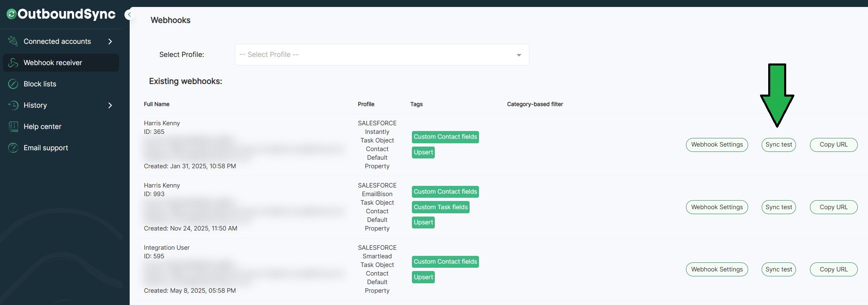
Task: Run Sync test for webhook ID 993
Action: (778, 207)
